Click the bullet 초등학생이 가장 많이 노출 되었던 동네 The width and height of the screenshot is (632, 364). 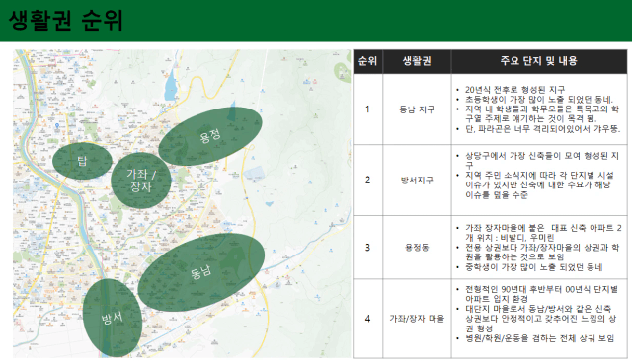click(539, 99)
